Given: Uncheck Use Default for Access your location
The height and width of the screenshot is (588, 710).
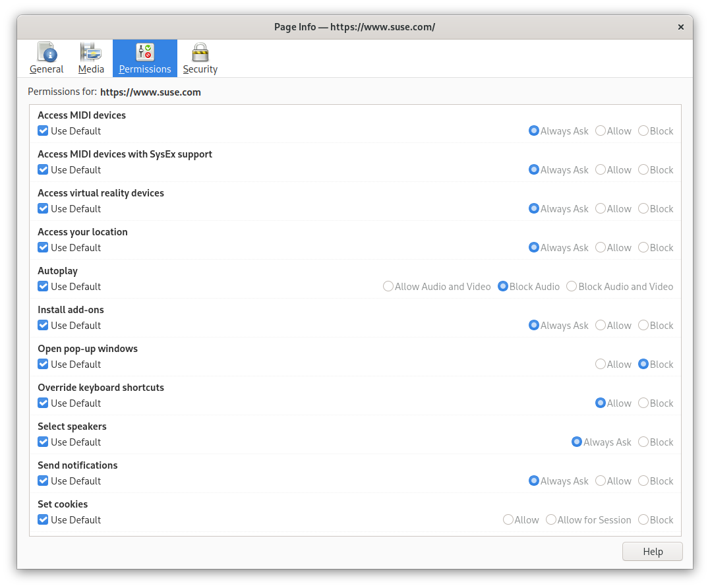Looking at the screenshot, I should point(44,248).
